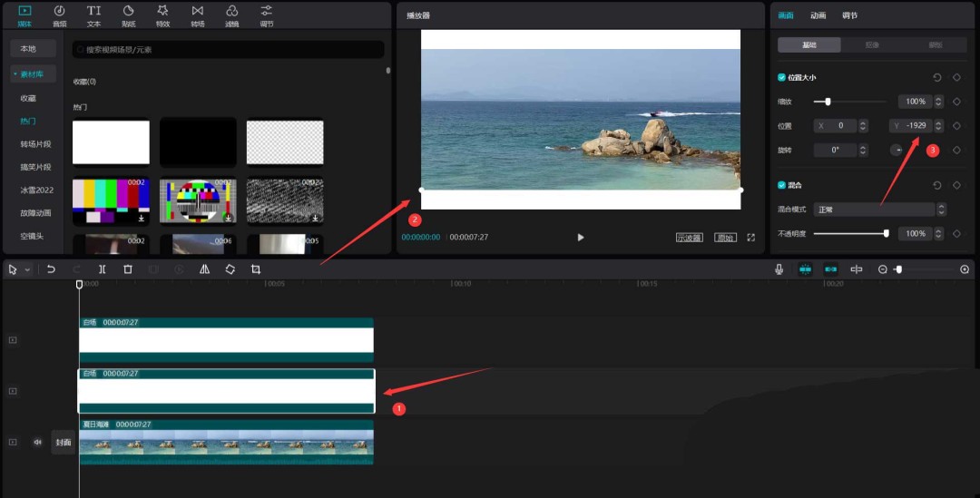The image size is (980, 498).
Task: Open the 特效 effects panel
Action: click(162, 15)
